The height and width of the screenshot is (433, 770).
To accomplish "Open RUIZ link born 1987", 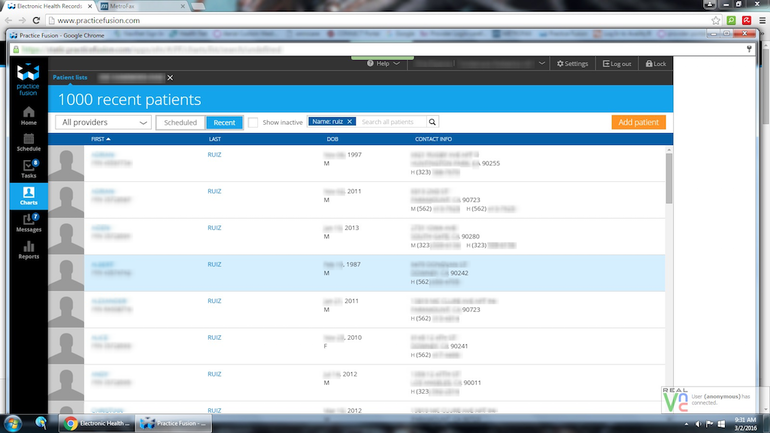I will [214, 264].
